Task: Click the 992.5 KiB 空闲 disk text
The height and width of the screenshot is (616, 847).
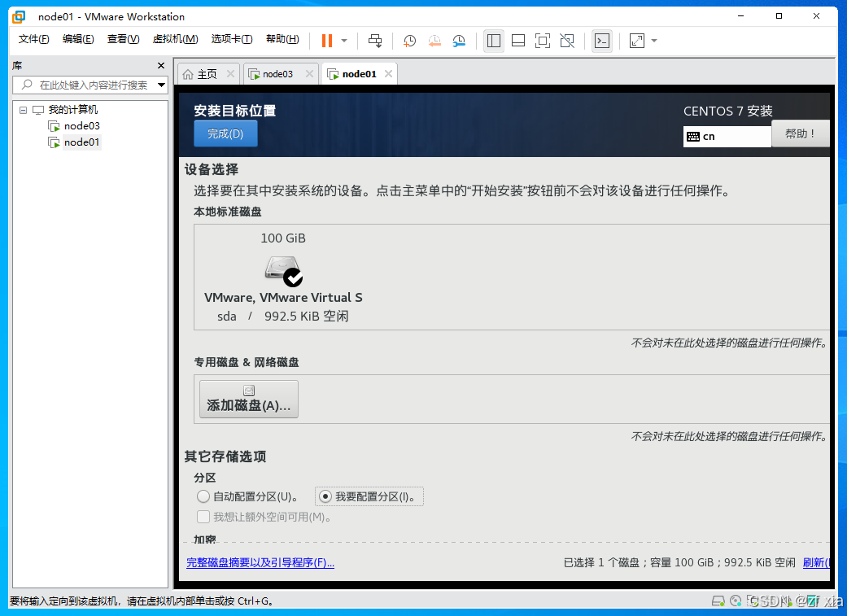Action: point(306,317)
